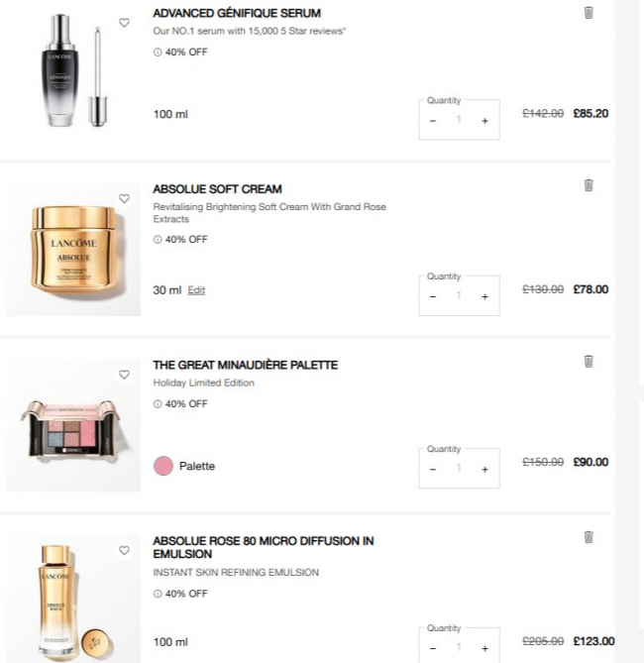Delete Advanced Génifique Serum from cart

[x=589, y=13]
